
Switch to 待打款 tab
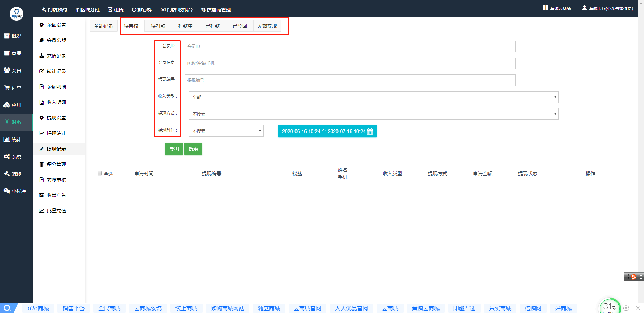point(158,26)
